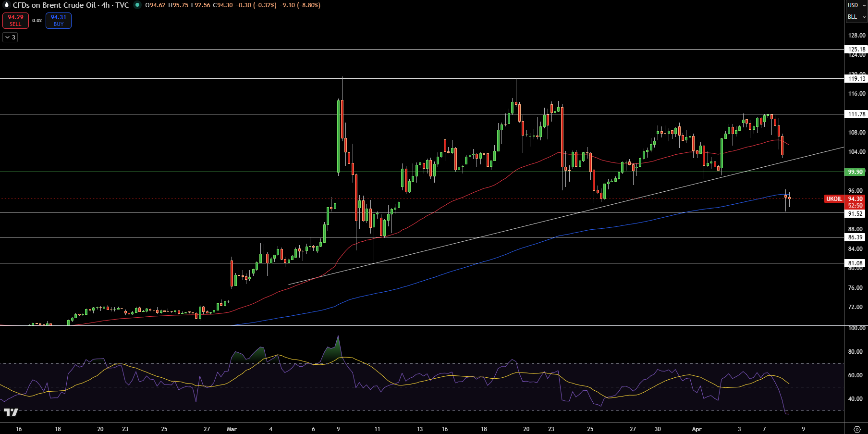Click the green market status dot
The image size is (868, 434).
[x=137, y=5]
